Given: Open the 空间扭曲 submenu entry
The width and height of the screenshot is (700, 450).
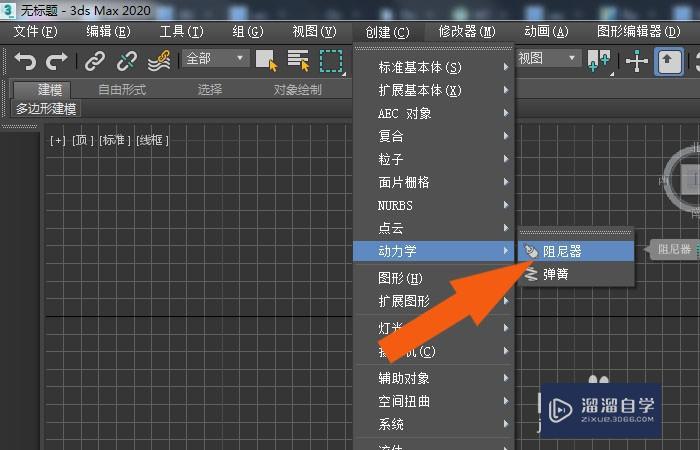Looking at the screenshot, I should tap(433, 401).
